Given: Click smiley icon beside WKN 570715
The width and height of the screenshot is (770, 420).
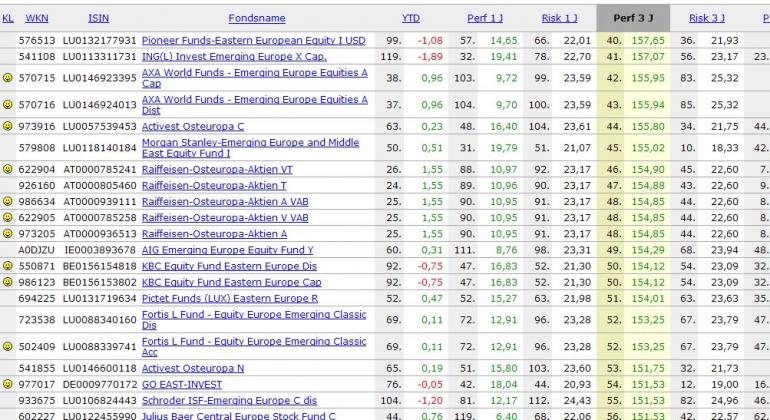Looking at the screenshot, I should pos(7,78).
